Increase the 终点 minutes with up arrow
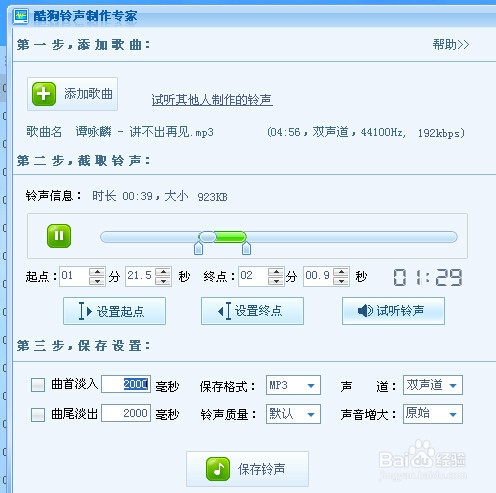This screenshot has width=496, height=493. (276, 272)
